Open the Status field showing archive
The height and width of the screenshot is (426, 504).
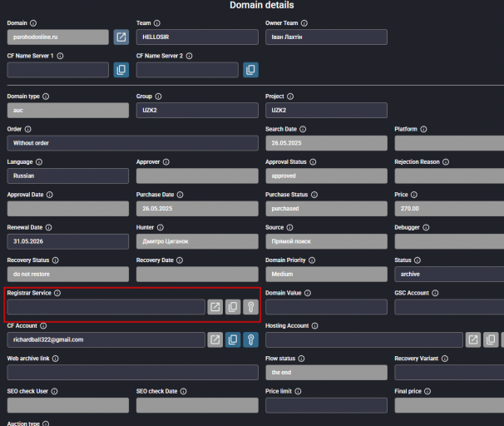pyautogui.click(x=449, y=275)
